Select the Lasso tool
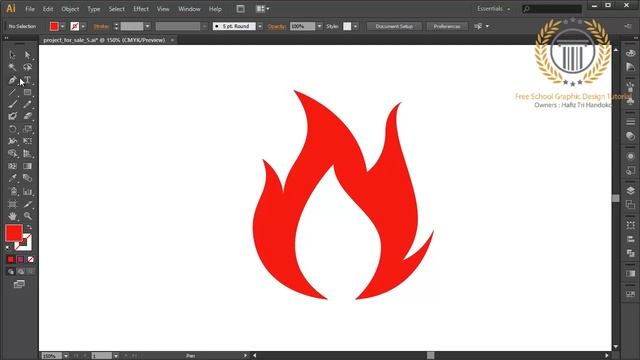The height and width of the screenshot is (360, 640). coord(27,67)
